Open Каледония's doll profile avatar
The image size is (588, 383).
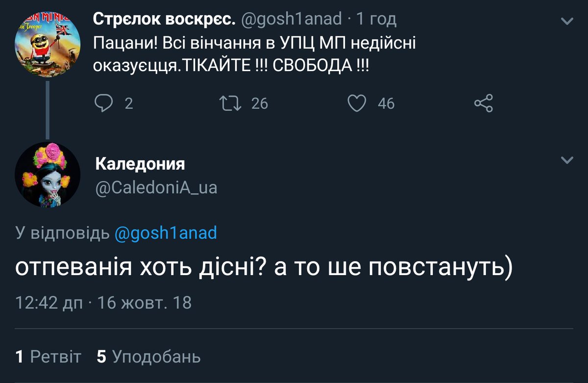47,175
